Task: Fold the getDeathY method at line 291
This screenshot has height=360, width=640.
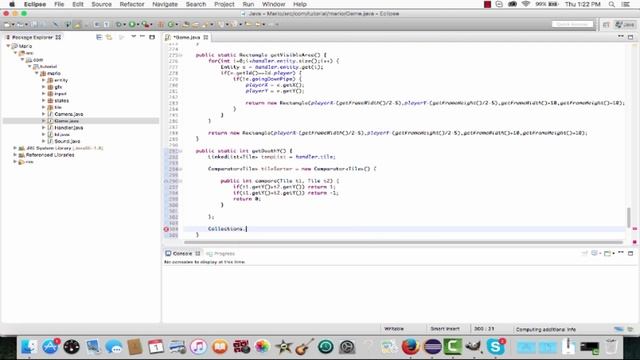Action: [181, 151]
